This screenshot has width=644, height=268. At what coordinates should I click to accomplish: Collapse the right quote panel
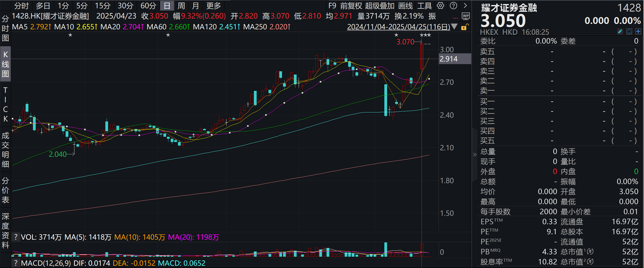(475, 155)
